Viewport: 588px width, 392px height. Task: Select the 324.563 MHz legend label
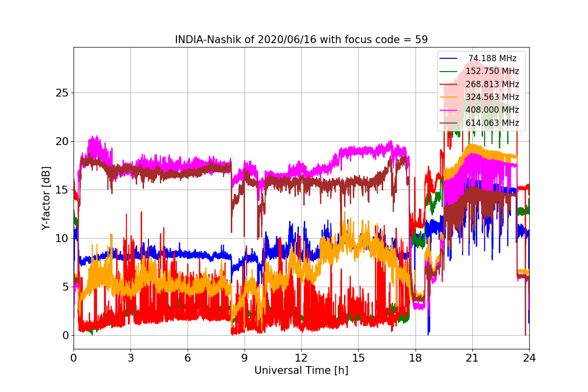[492, 97]
